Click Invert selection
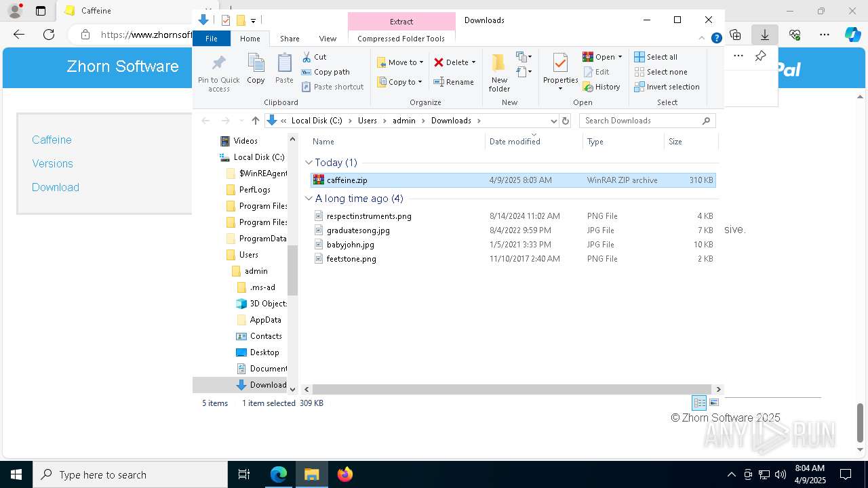868x488 pixels. (x=667, y=87)
